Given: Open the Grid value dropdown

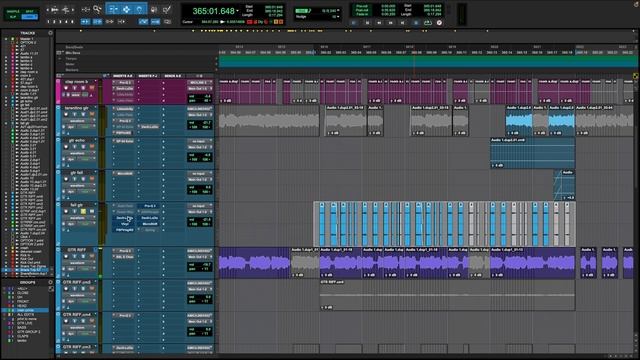Looking at the screenshot, I should (x=338, y=11).
